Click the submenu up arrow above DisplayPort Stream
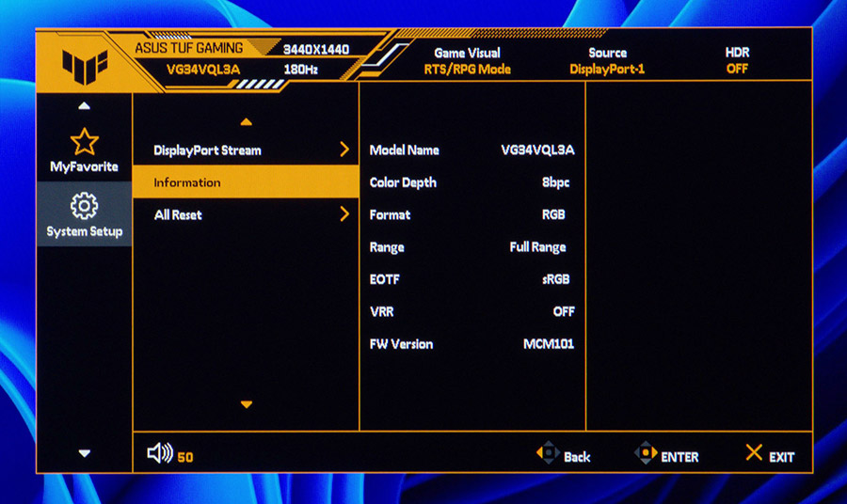The image size is (847, 504). pos(247,122)
